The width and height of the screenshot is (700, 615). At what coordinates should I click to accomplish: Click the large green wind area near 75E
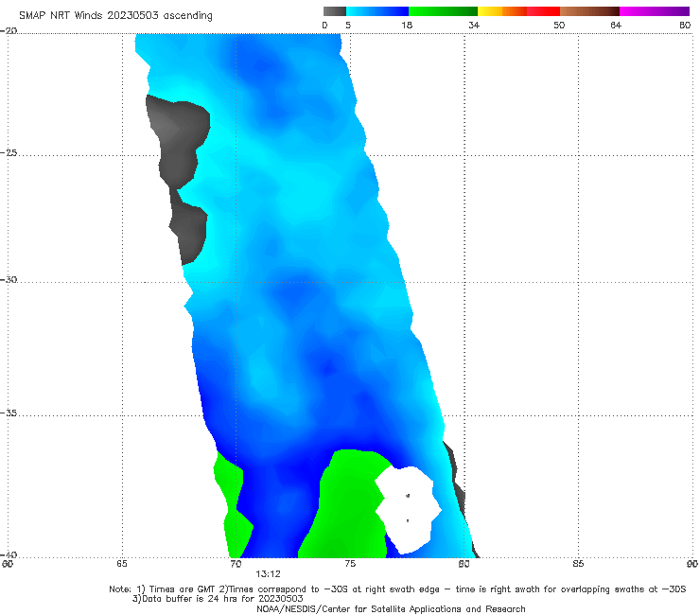coord(348,504)
